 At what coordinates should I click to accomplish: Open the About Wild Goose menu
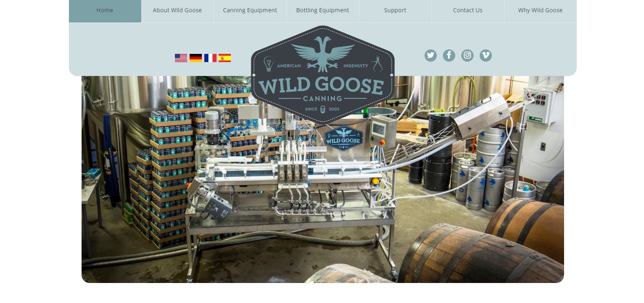(177, 11)
